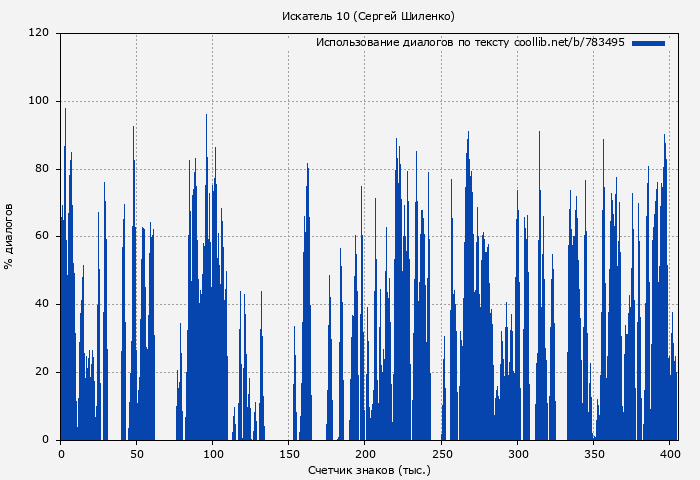This screenshot has width=700, height=480.
Task: Click the y-axis tick label 40
Action: (42, 304)
